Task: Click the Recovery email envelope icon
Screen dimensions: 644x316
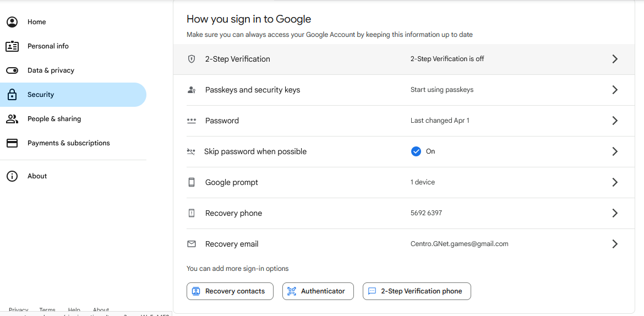Action: [192, 244]
